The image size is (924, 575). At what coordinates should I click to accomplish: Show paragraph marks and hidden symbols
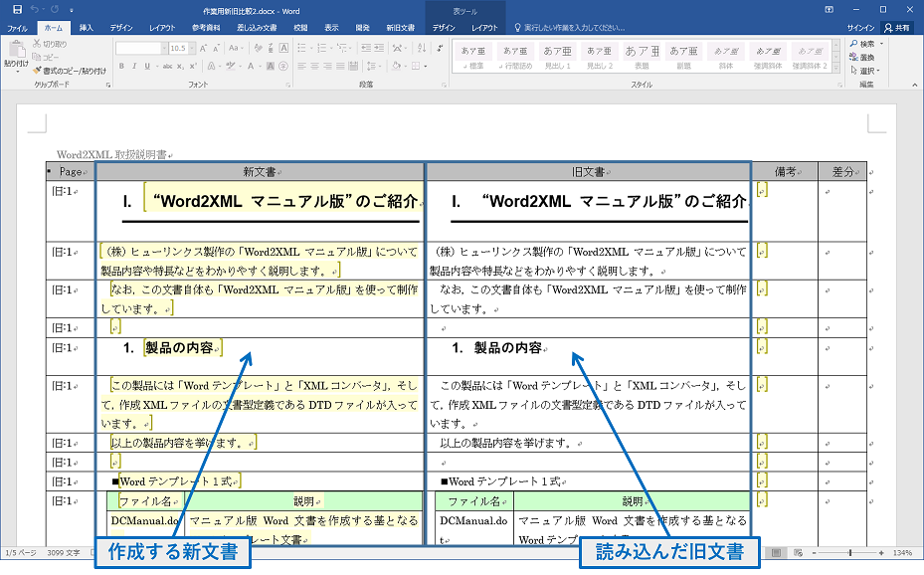pyautogui.click(x=441, y=49)
